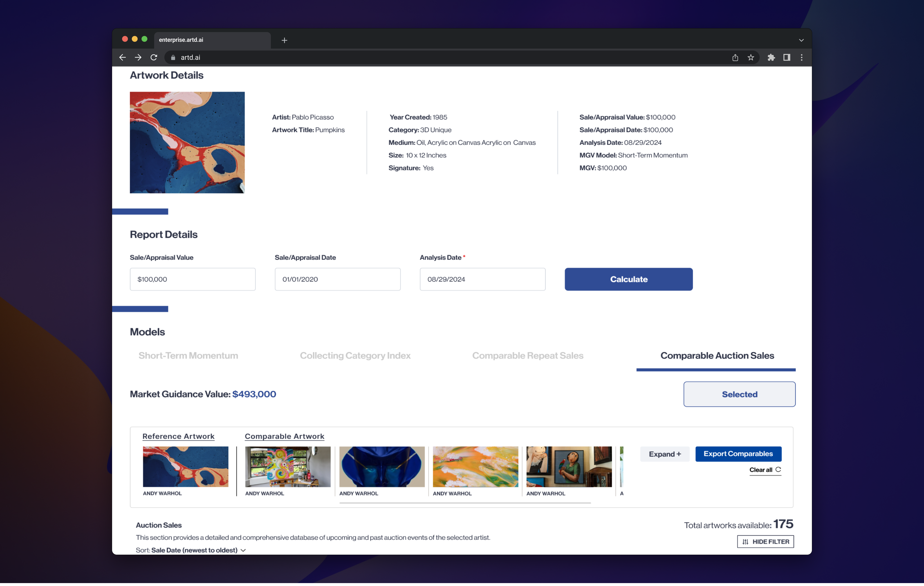
Task: Click the 'MGV: $100,000' text
Action: (x=603, y=168)
